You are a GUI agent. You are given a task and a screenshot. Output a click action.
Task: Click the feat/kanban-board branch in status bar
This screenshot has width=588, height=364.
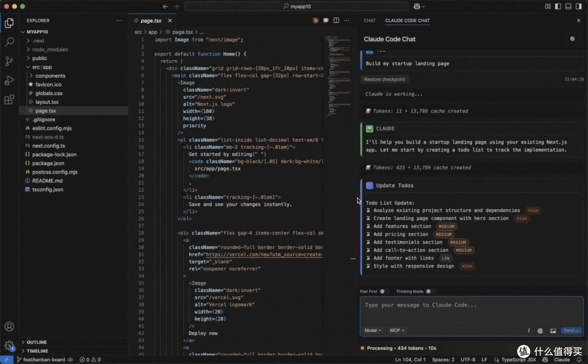pos(41,360)
